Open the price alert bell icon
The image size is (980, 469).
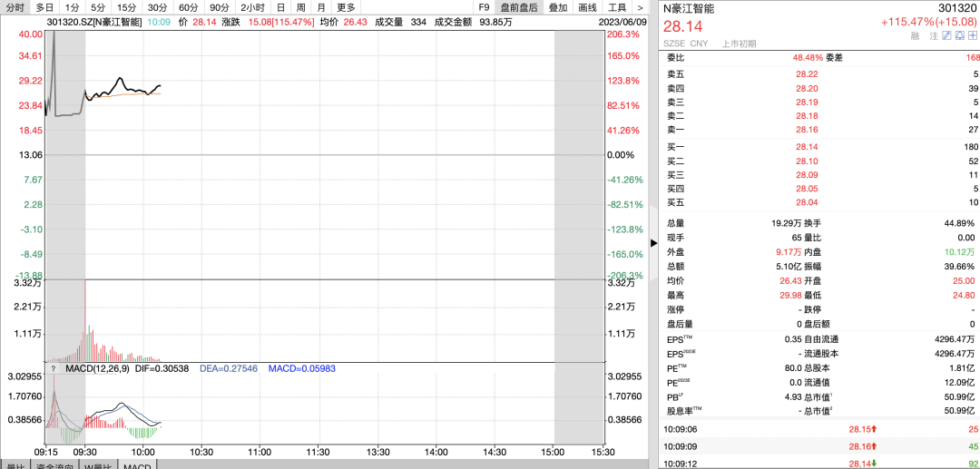[x=959, y=35]
